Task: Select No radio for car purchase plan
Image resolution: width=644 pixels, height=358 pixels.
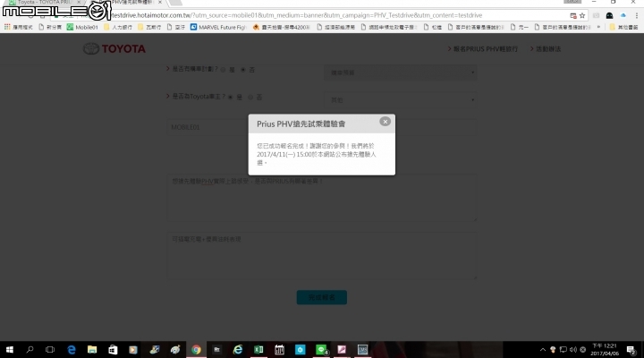Action: (x=243, y=70)
